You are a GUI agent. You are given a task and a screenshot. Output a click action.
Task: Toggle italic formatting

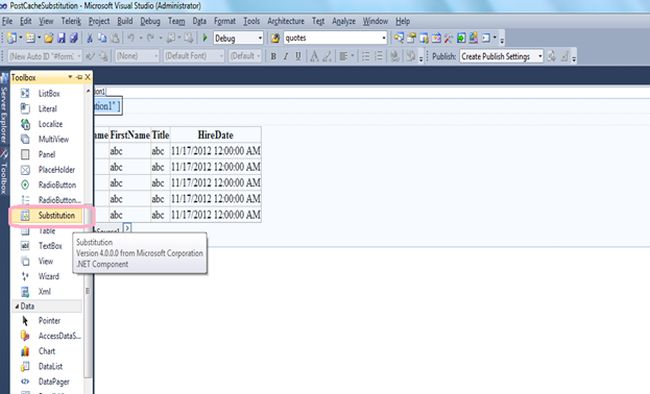click(286, 56)
